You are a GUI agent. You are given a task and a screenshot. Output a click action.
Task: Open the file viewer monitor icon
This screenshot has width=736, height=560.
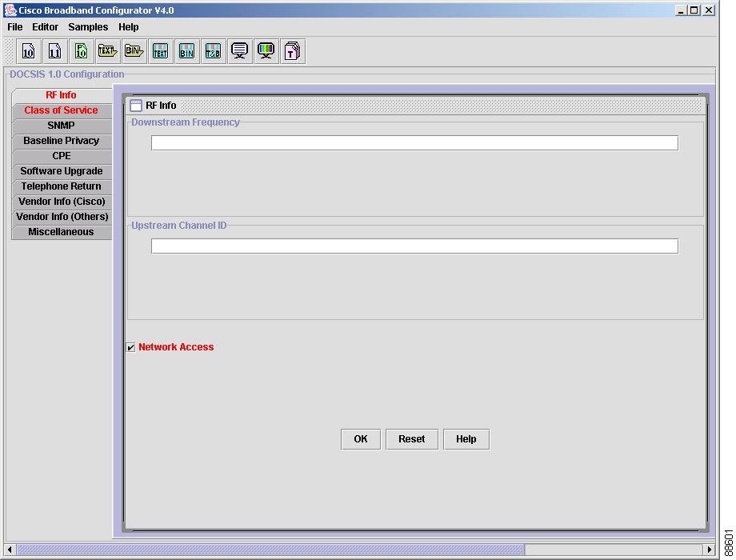(x=239, y=50)
